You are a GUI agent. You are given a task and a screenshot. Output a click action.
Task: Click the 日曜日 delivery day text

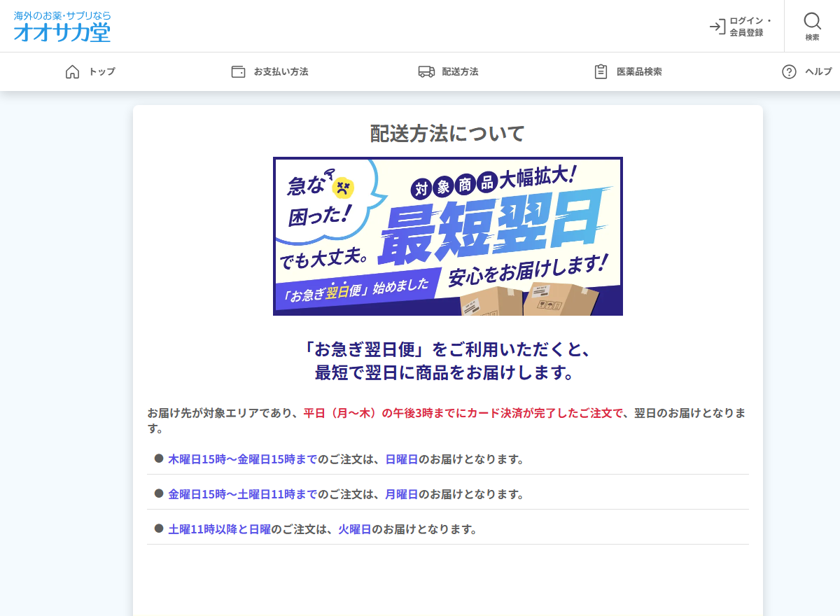point(402,459)
